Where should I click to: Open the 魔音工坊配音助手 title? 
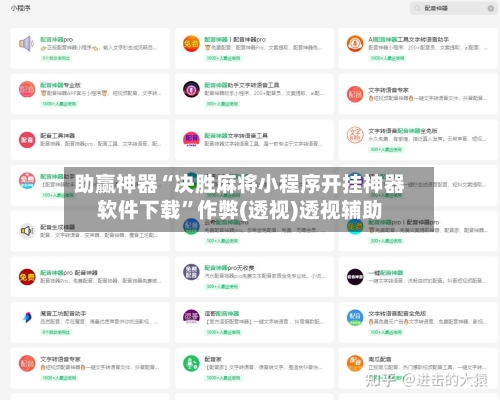[63, 314]
